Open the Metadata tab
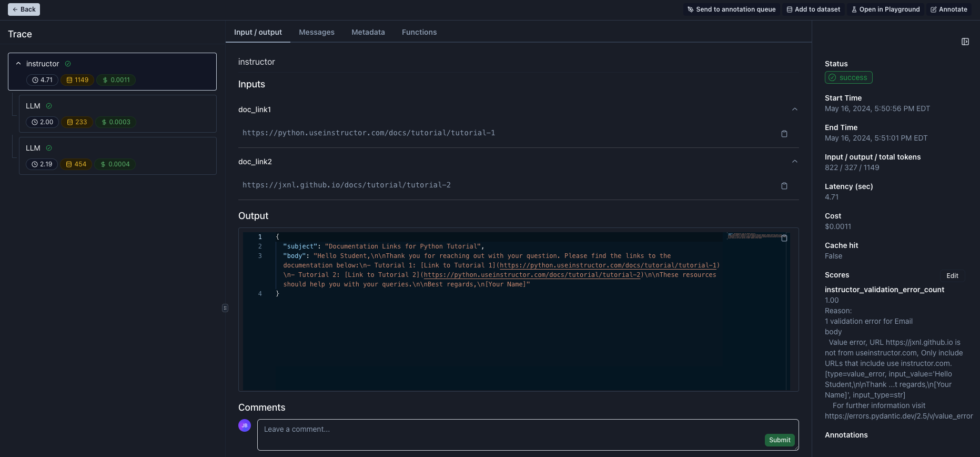 coord(368,32)
